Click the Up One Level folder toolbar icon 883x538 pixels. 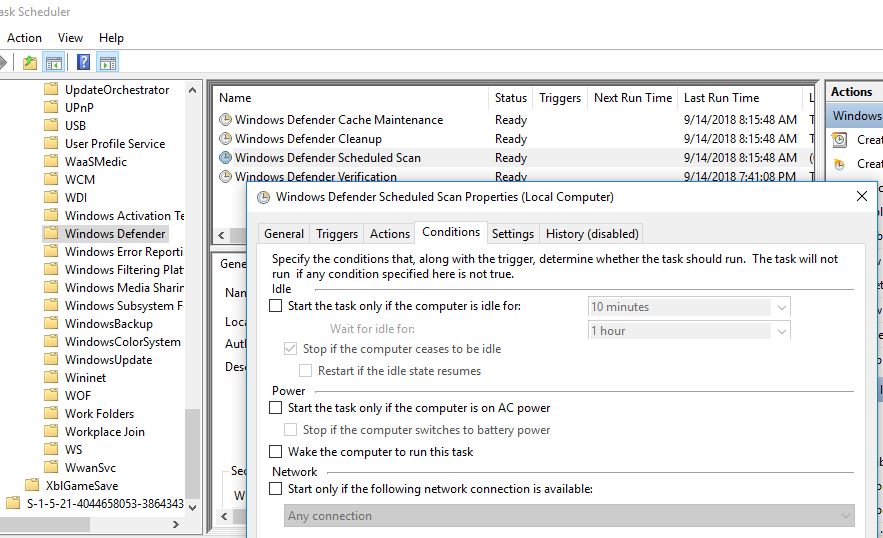30,62
